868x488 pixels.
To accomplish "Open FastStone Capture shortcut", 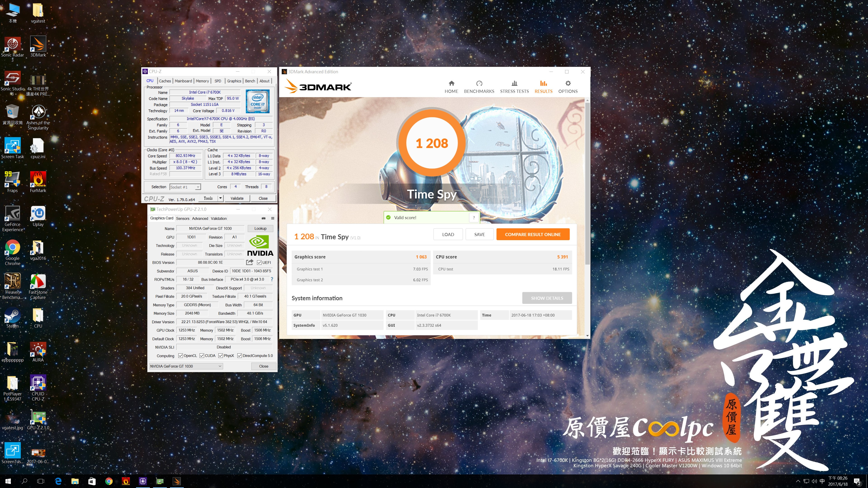I will coord(38,286).
